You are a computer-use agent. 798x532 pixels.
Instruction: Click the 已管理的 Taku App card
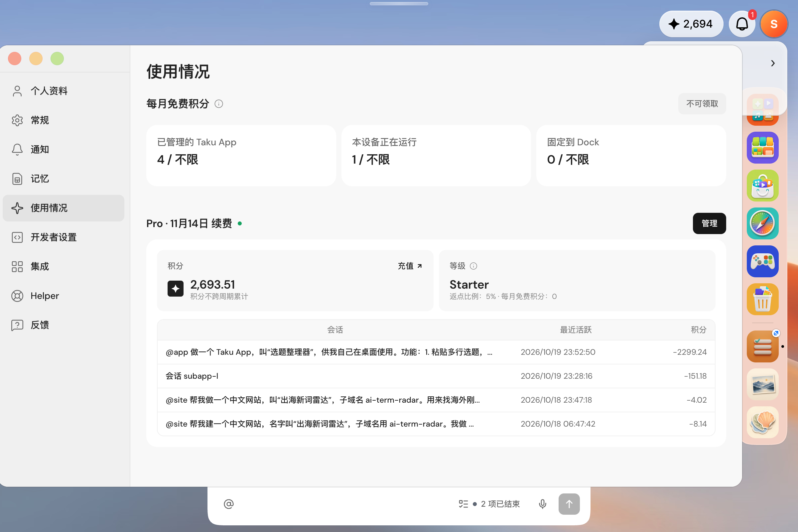pyautogui.click(x=241, y=155)
